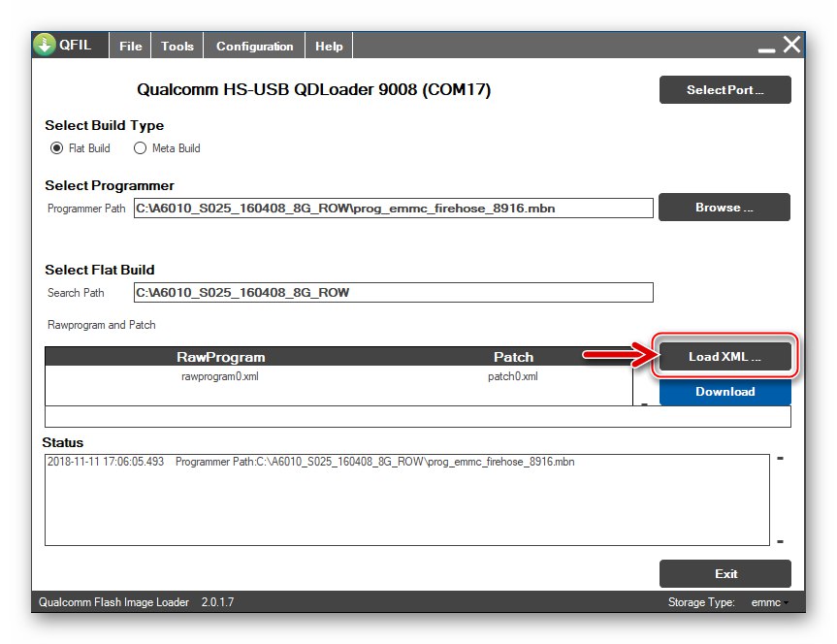Click the Load XML button
This screenshot has height=644, width=837.
pos(724,356)
